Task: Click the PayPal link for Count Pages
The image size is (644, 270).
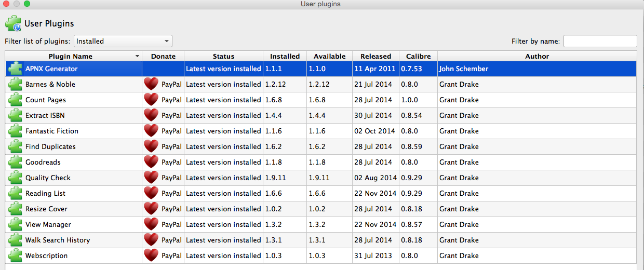Action: 171,100
